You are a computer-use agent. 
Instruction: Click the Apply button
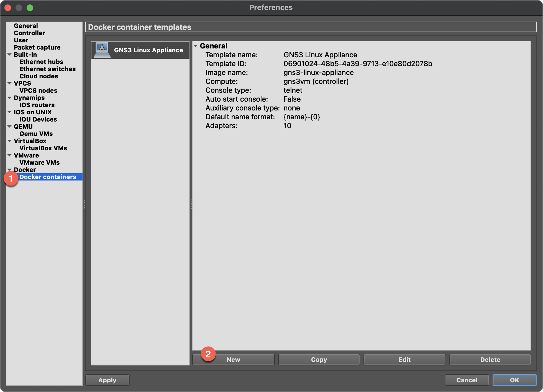[x=107, y=380]
